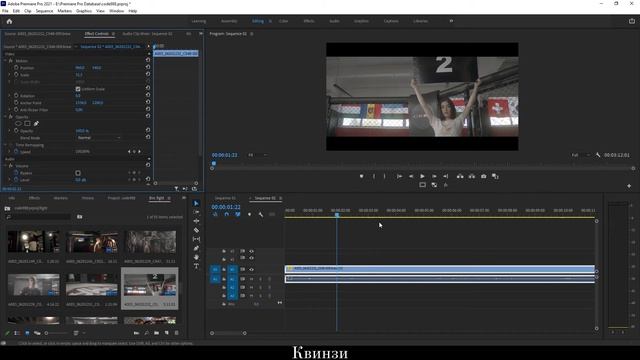
Task: Select the Razor tool in the tools panel
Action: click(x=196, y=230)
